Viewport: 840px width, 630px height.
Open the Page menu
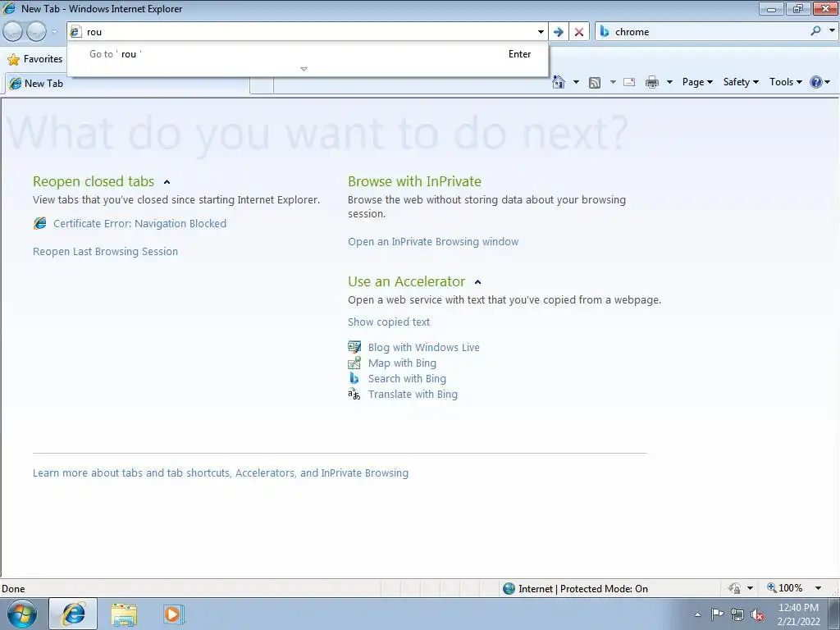[697, 82]
